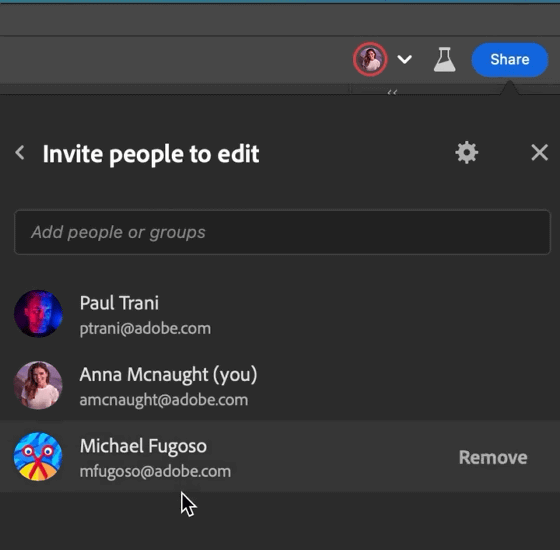
Task: Open the beaker labs icon
Action: coord(444,60)
